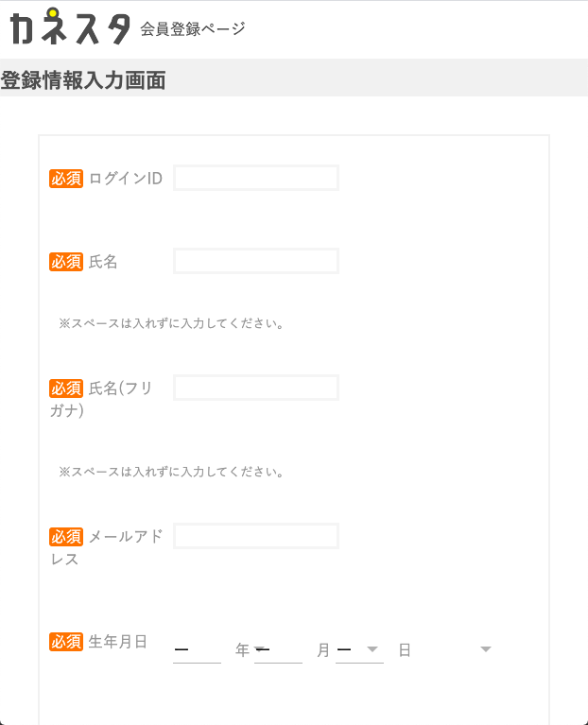
Task: Click the dropdown arrow right of 日
Action: click(x=485, y=649)
